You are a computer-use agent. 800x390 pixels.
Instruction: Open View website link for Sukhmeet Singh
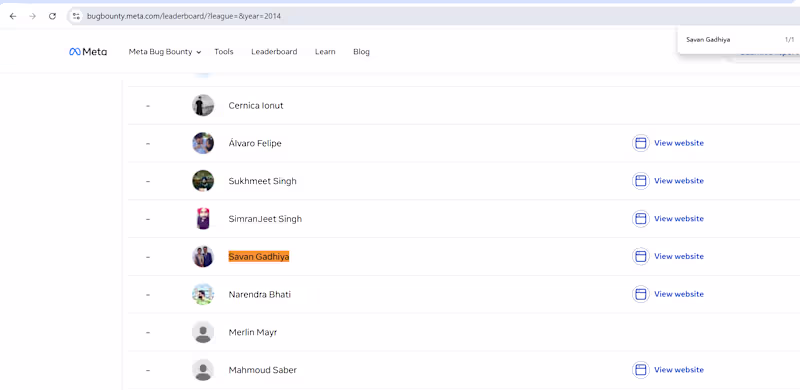pyautogui.click(x=679, y=181)
